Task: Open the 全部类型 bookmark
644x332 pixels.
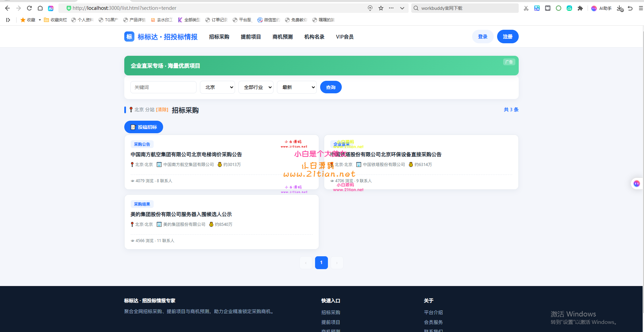Action: pos(189,20)
